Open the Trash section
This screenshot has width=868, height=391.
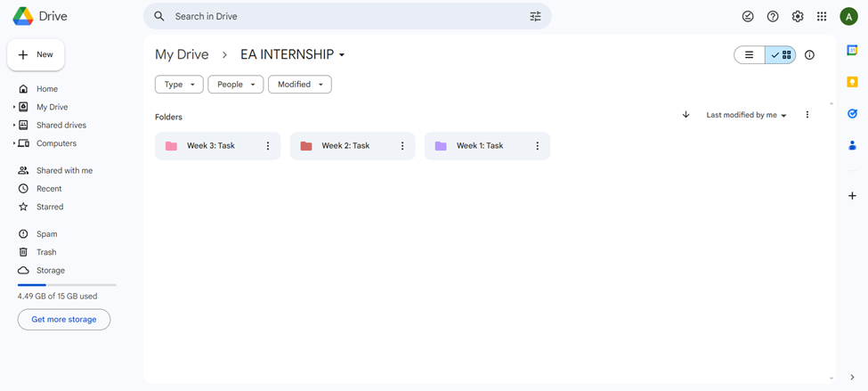46,252
